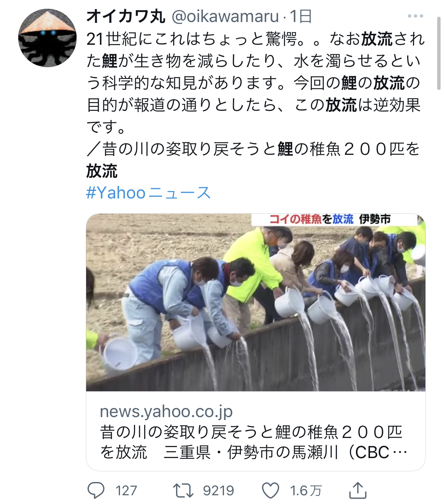
Task: Tap the share upload icon
Action: (x=357, y=490)
